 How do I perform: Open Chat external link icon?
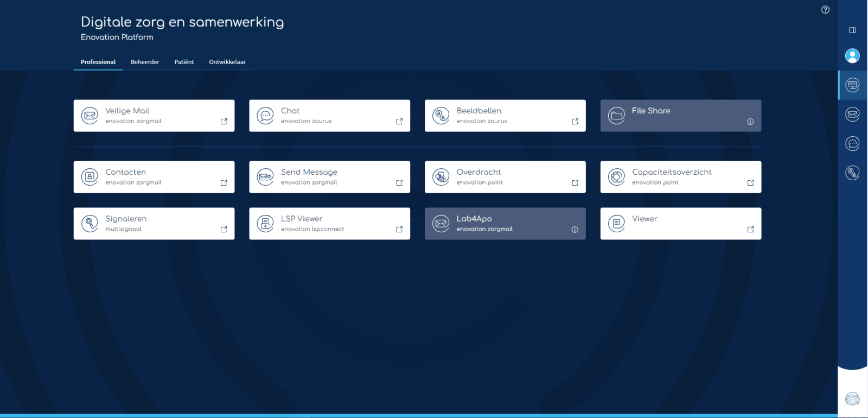[399, 122]
